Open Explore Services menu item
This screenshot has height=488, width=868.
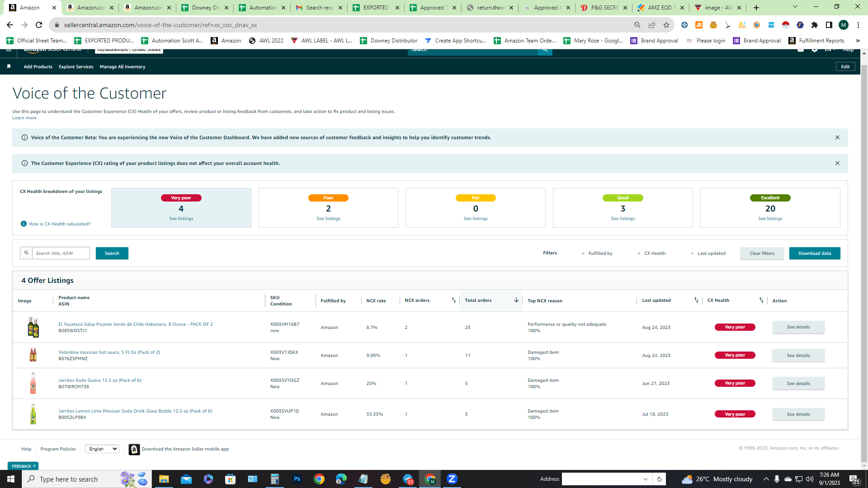click(x=76, y=66)
